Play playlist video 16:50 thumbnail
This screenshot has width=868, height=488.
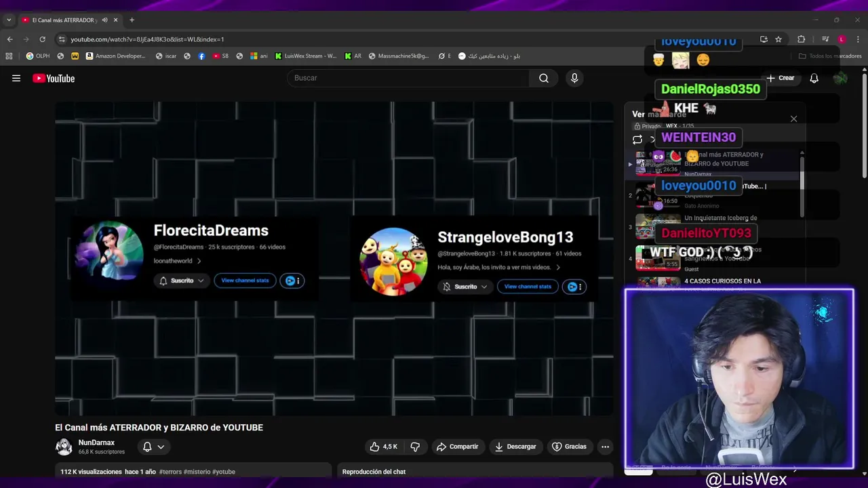click(x=658, y=195)
